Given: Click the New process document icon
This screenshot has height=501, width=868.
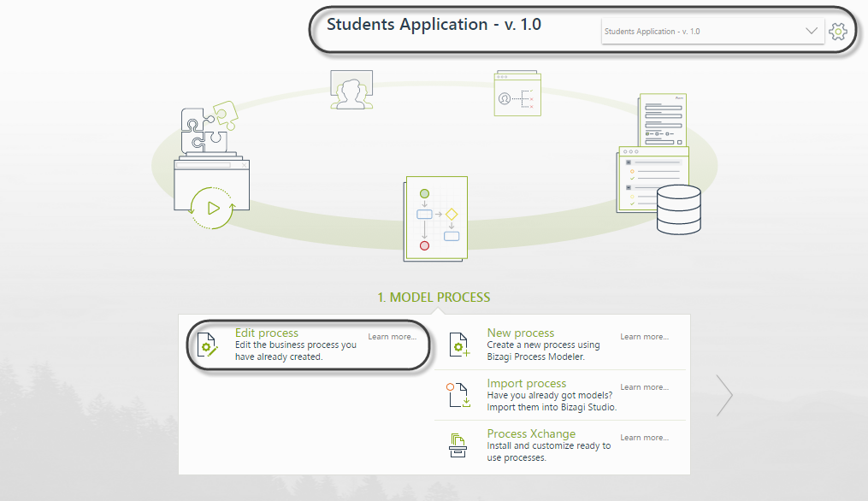Looking at the screenshot, I should coord(459,345).
